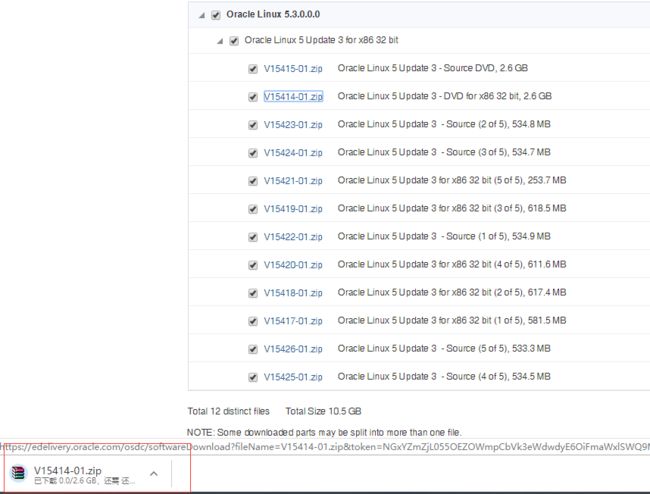This screenshot has width=650, height=494.
Task: Uncheck the V15415-01.zip checkbox
Action: click(x=252, y=69)
